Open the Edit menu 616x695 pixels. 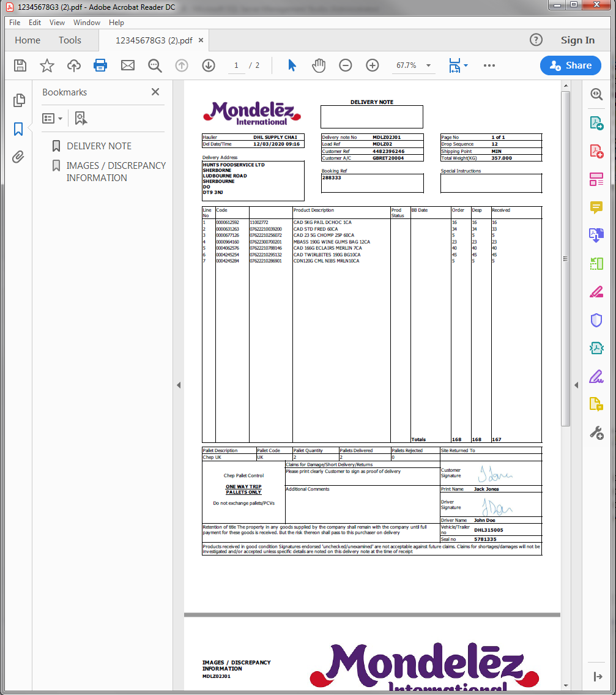(x=35, y=23)
